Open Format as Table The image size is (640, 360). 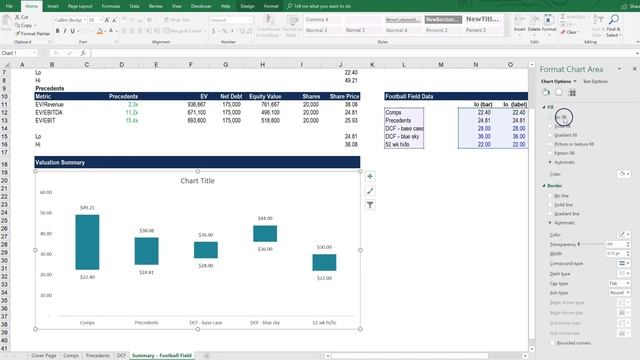(x=292, y=26)
